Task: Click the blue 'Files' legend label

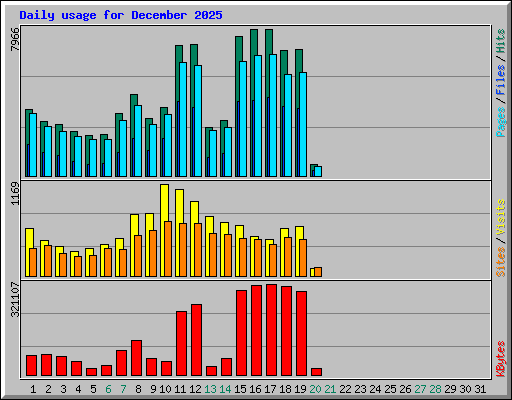Action: tap(500, 80)
